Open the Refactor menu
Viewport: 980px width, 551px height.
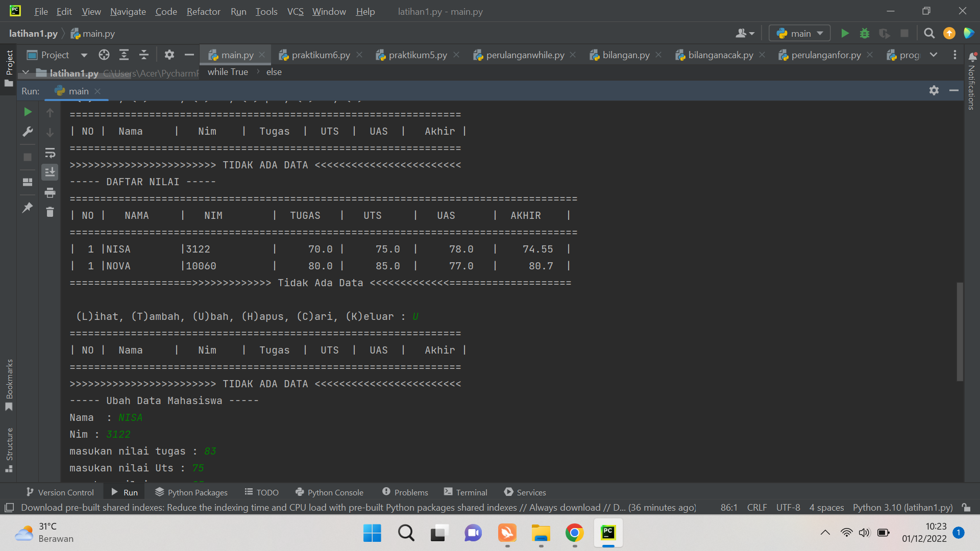point(203,11)
